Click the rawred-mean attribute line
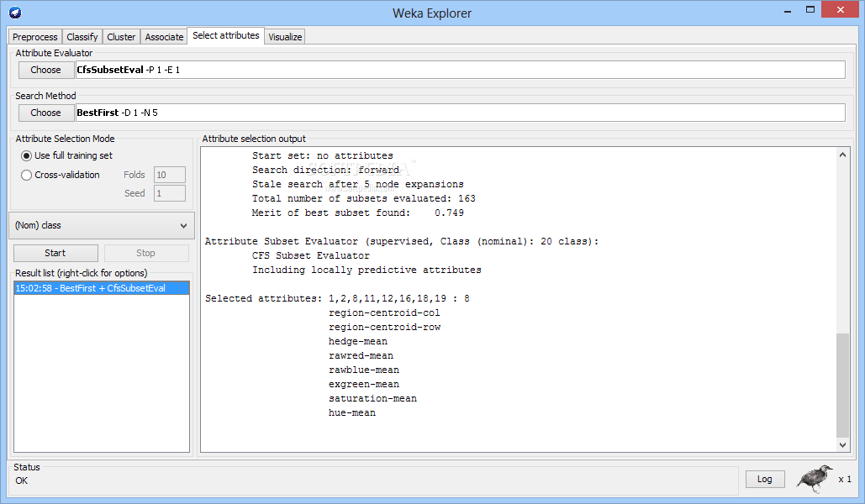This screenshot has height=504, width=865. pyautogui.click(x=361, y=356)
